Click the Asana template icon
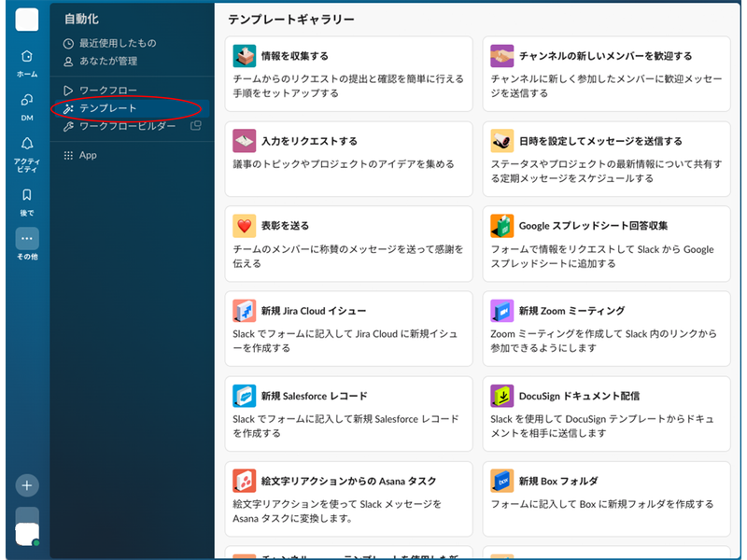The image size is (747, 560). pyautogui.click(x=243, y=482)
